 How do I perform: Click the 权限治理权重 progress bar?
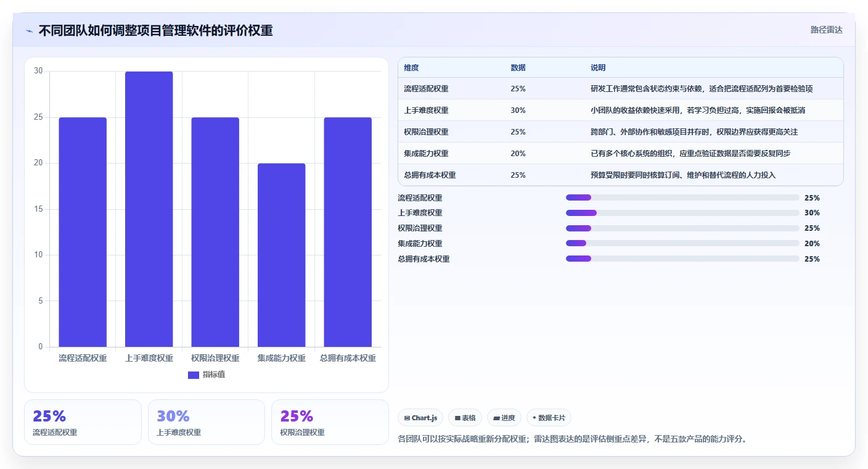(682, 228)
